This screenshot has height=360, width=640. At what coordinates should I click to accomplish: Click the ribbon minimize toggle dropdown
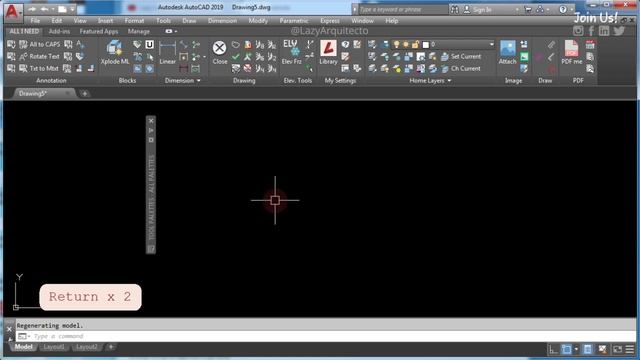[x=171, y=31]
